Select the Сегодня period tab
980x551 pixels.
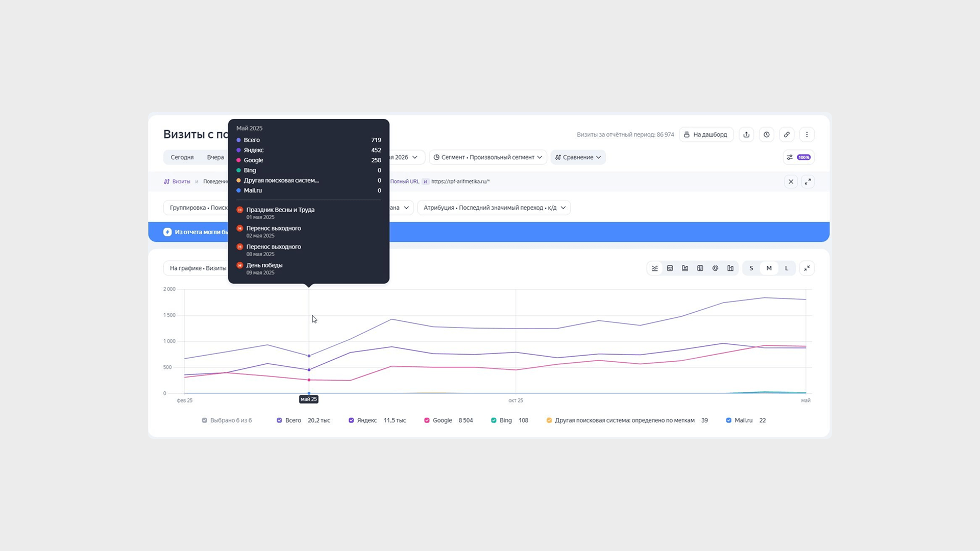[182, 157]
